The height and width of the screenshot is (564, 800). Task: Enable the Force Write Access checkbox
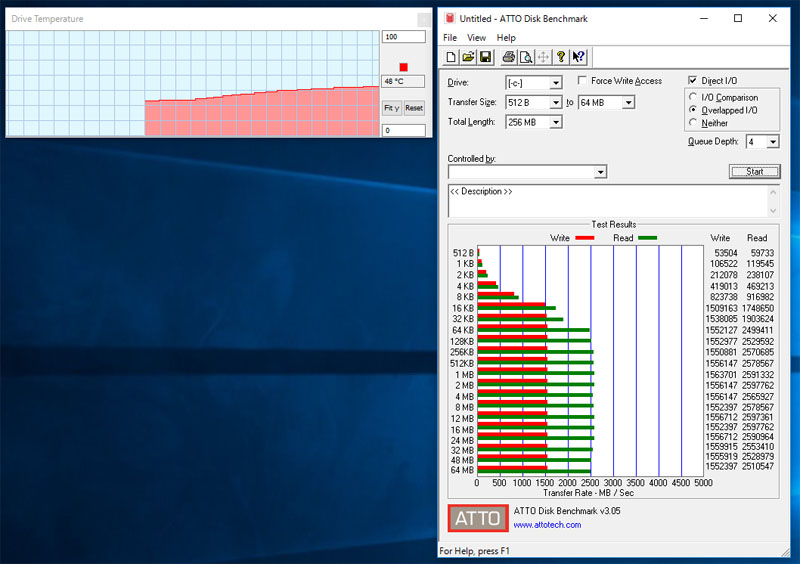coord(583,81)
